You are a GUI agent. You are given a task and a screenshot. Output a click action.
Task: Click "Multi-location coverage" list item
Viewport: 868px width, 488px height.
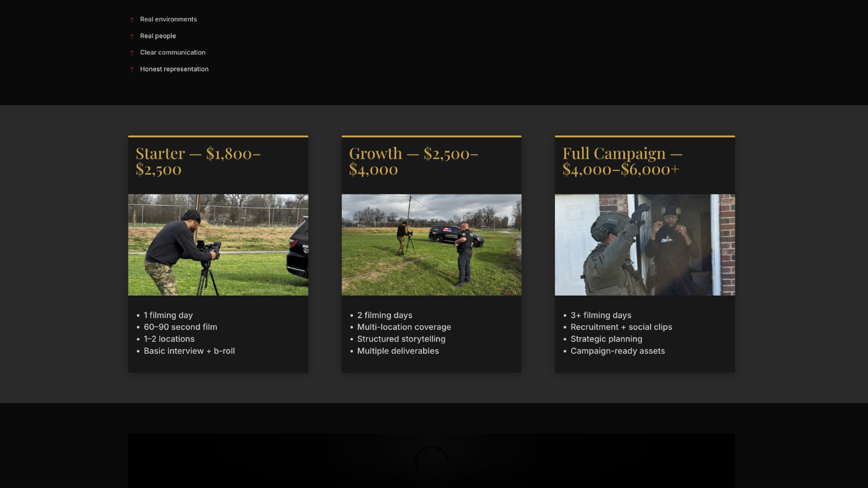404,327
